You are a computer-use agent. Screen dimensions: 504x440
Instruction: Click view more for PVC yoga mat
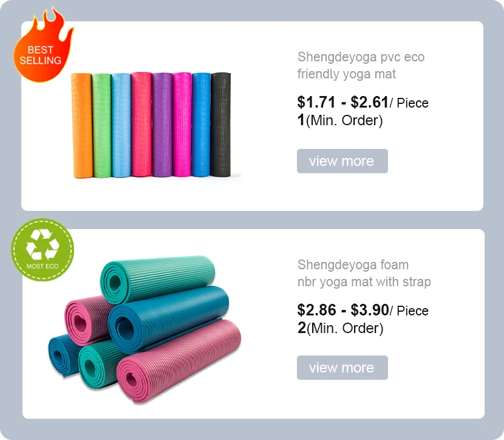pyautogui.click(x=342, y=161)
